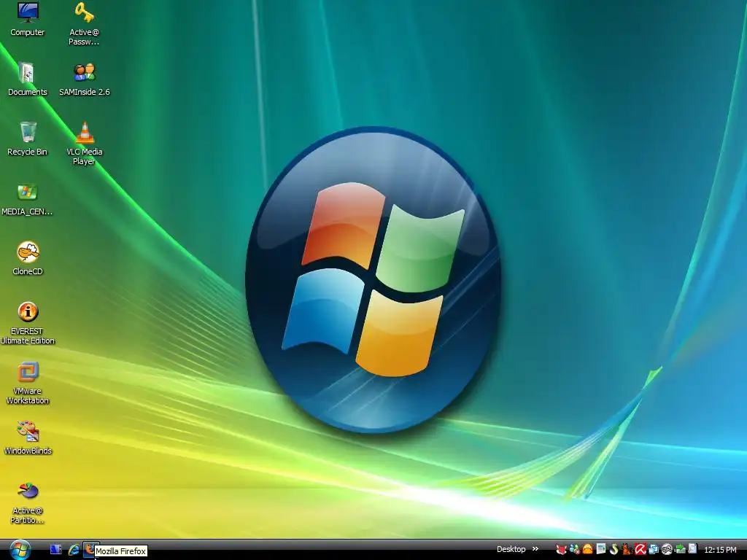Open the WindowBlinds shortcut
This screenshot has width=747, height=560.
coord(28,437)
